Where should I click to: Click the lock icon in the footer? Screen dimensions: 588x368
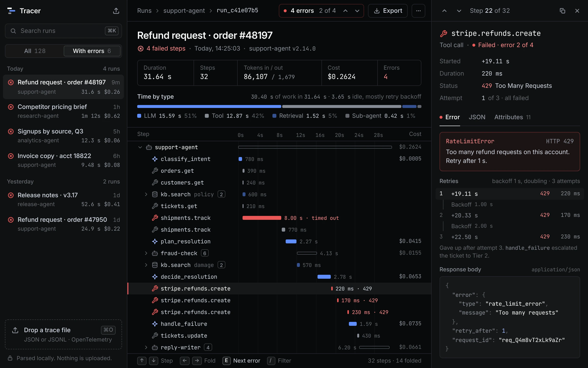coord(10,358)
